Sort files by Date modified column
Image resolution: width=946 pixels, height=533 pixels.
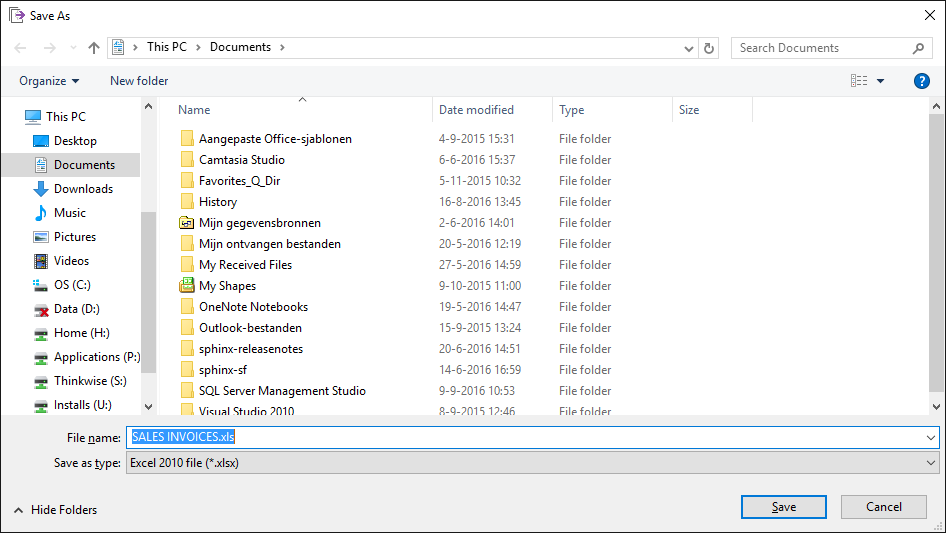476,110
